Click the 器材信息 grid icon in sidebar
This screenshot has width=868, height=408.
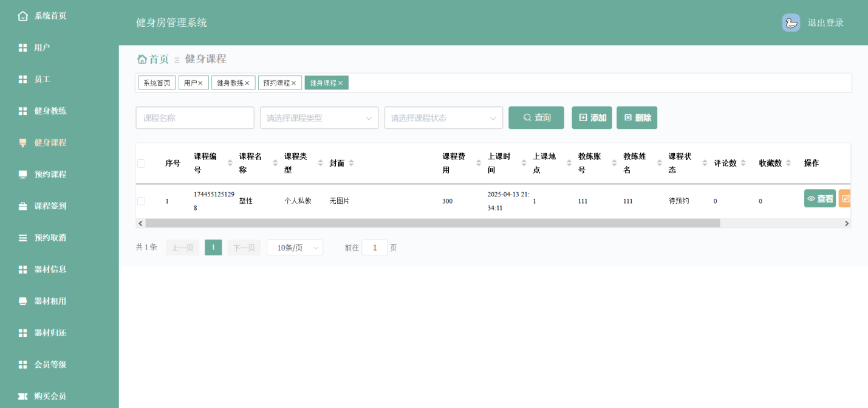click(22, 269)
